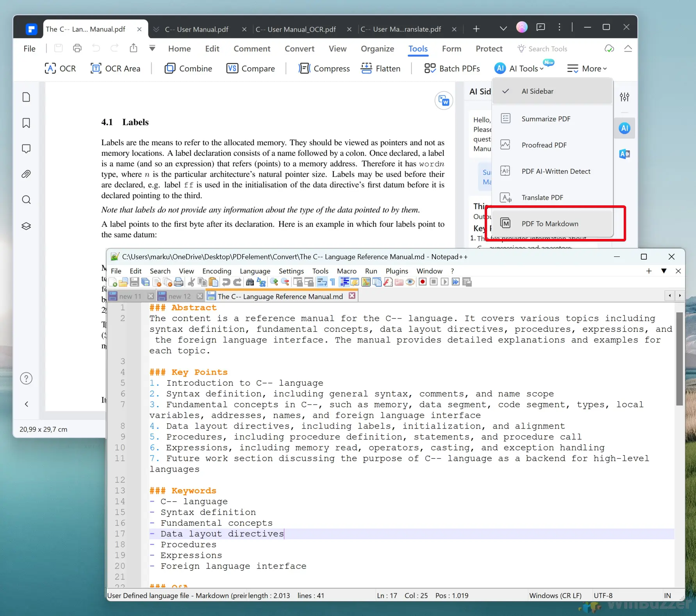Click the Notepad++ record macro button
The width and height of the screenshot is (696, 616).
click(423, 282)
